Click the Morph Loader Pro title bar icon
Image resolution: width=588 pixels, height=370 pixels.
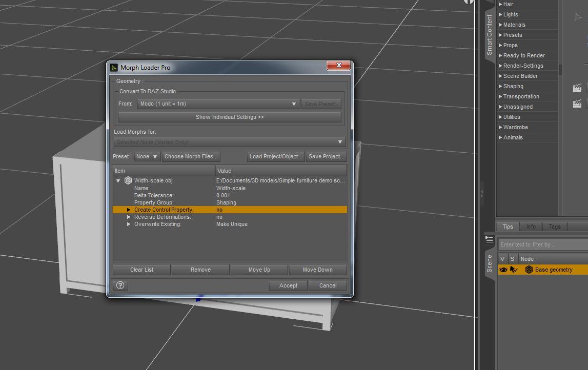[x=114, y=68]
